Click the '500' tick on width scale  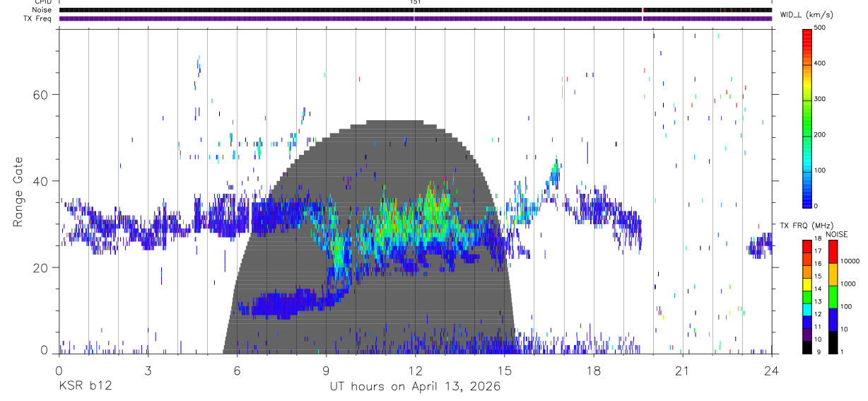[820, 28]
